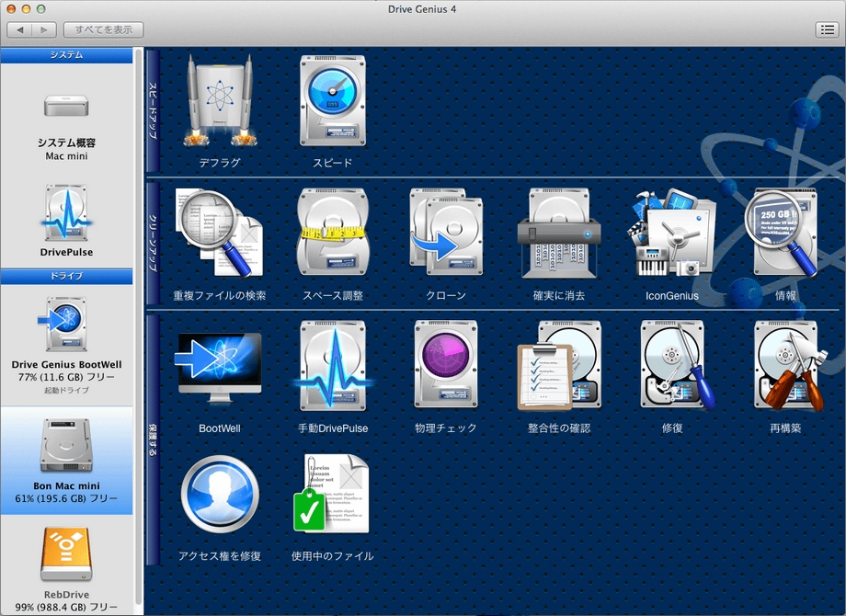Switch to list view with top-right button

pos(827,29)
